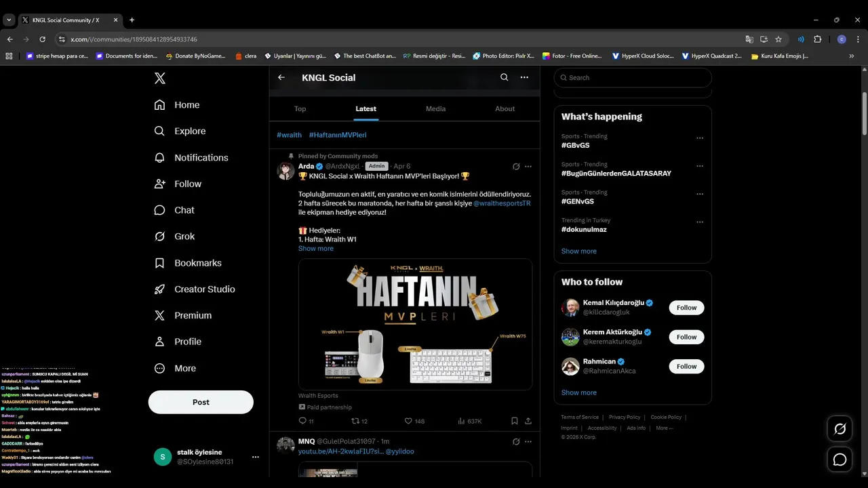Open the floating chat messages button
This screenshot has width=868, height=488.
tap(840, 460)
